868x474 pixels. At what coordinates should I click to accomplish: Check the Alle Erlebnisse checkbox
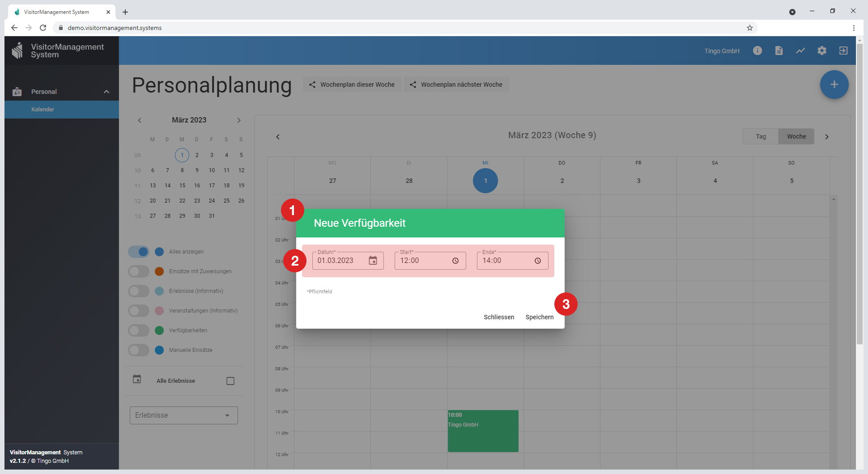[x=230, y=381]
